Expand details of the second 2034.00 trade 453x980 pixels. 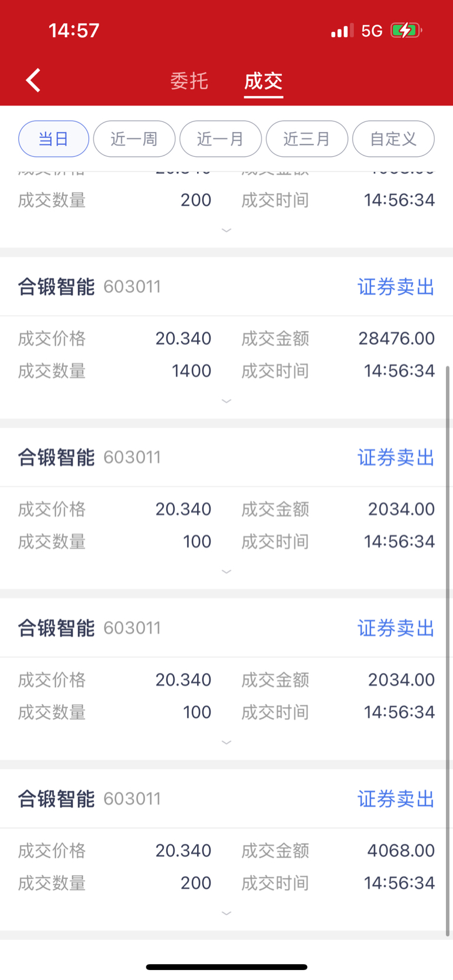click(x=226, y=743)
